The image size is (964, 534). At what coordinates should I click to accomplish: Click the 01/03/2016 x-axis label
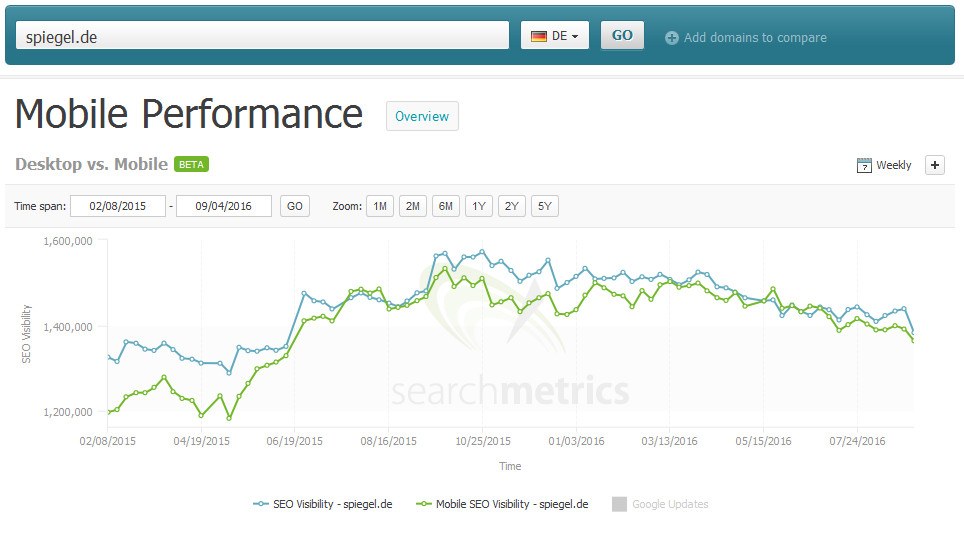click(x=576, y=441)
